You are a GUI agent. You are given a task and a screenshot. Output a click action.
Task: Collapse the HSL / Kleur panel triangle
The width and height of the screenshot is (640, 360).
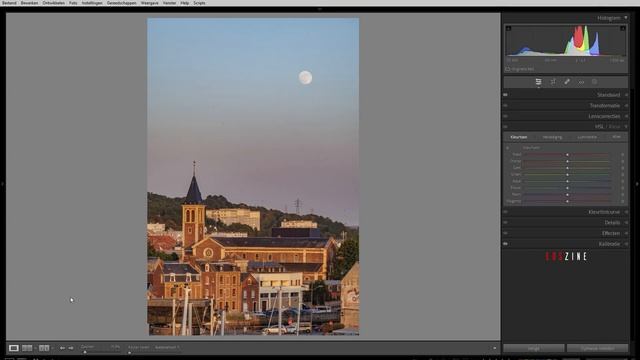click(x=626, y=127)
